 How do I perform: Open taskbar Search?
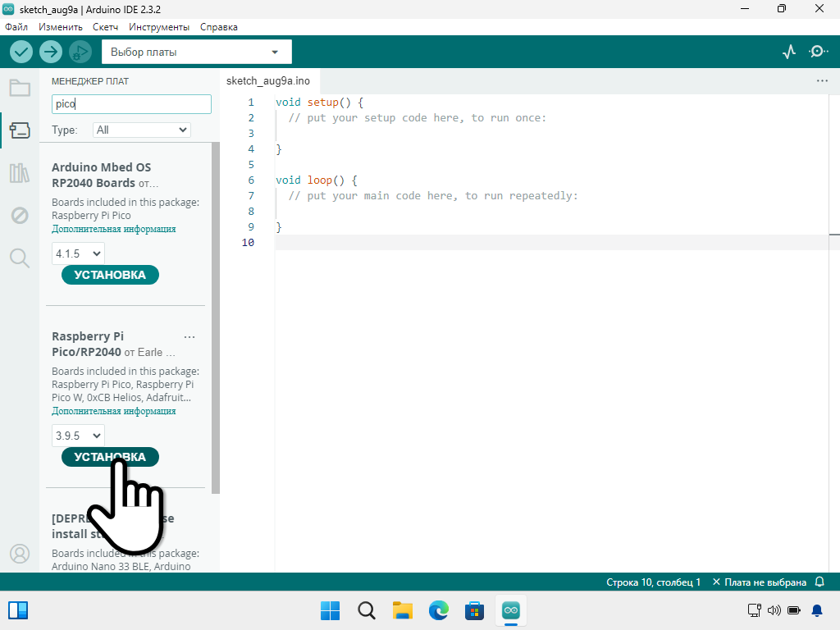point(367,610)
